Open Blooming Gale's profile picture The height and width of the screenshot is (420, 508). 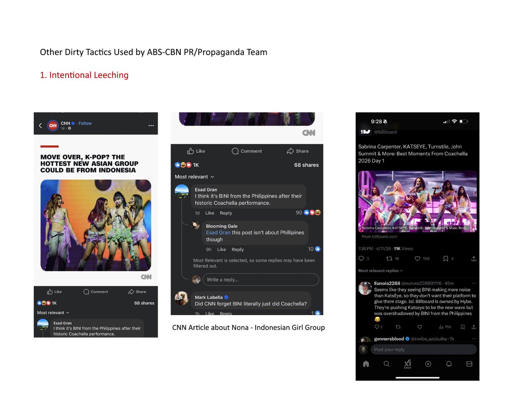click(196, 225)
